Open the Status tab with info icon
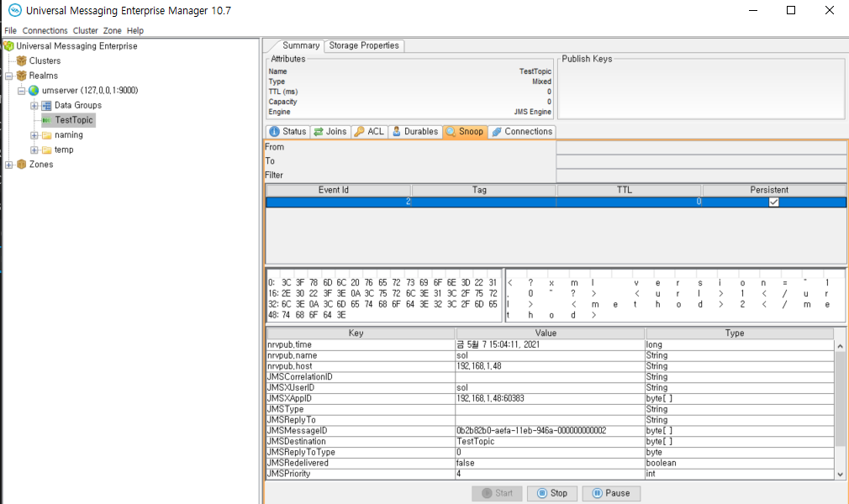This screenshot has width=849, height=504. click(x=287, y=132)
